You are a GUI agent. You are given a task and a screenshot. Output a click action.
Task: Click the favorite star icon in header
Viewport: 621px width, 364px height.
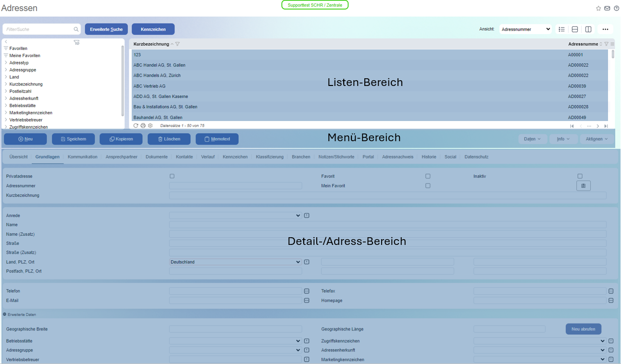(598, 8)
